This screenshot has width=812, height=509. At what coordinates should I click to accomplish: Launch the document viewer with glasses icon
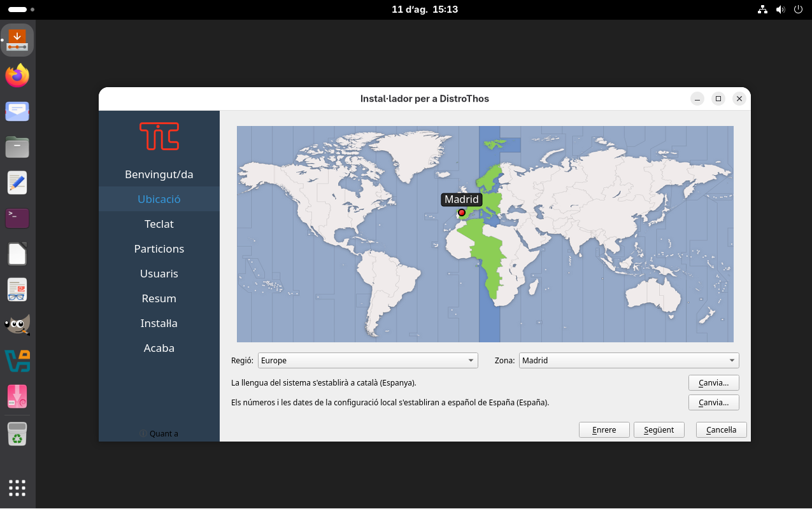pos(17,289)
